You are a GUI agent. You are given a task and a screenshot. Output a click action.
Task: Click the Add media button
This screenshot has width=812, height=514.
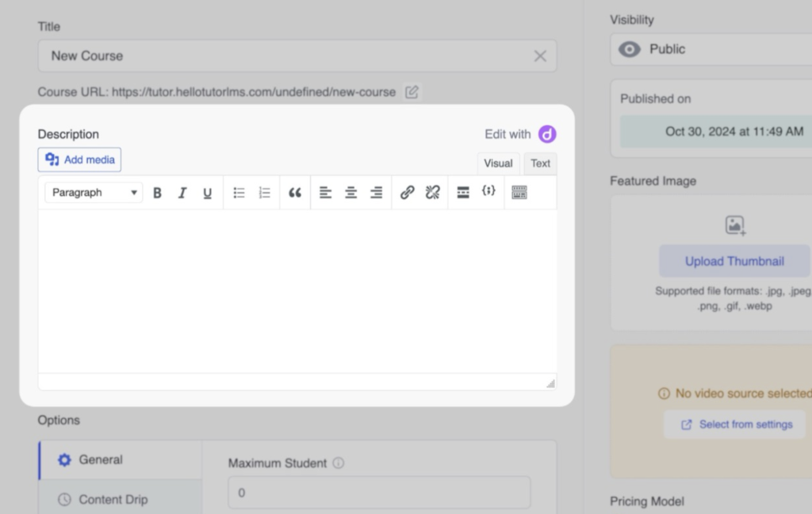click(x=79, y=159)
